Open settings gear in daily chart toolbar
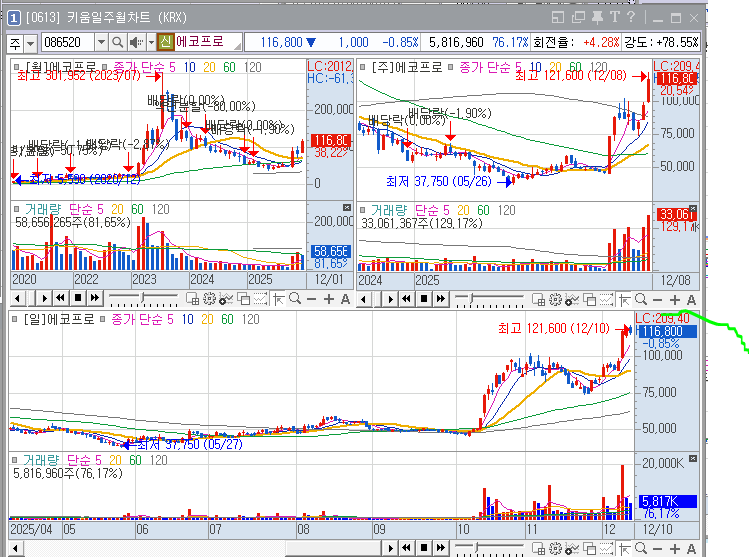749x557 pixels. (x=555, y=548)
